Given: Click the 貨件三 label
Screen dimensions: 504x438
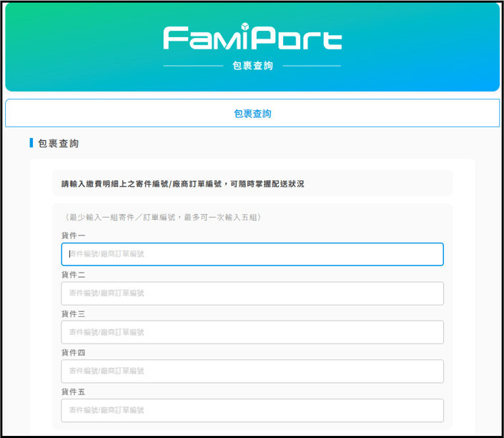Looking at the screenshot, I should coord(73,314).
